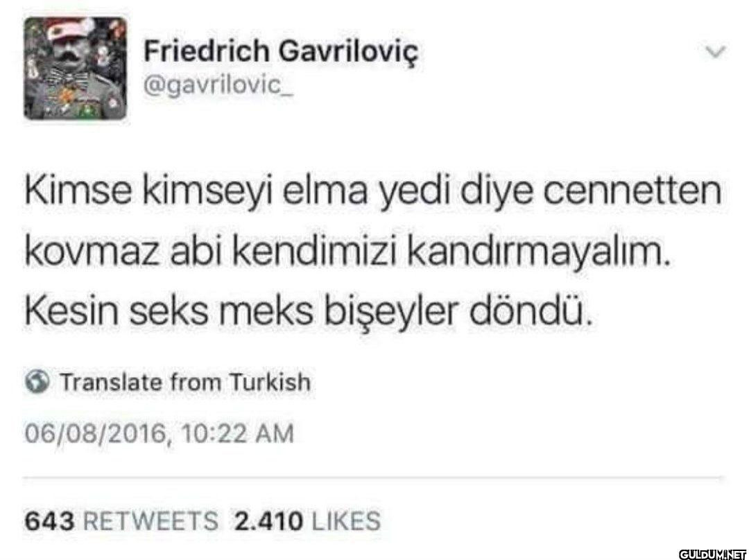View the 643 retweets count
This screenshot has height=560, width=749.
tap(49, 520)
